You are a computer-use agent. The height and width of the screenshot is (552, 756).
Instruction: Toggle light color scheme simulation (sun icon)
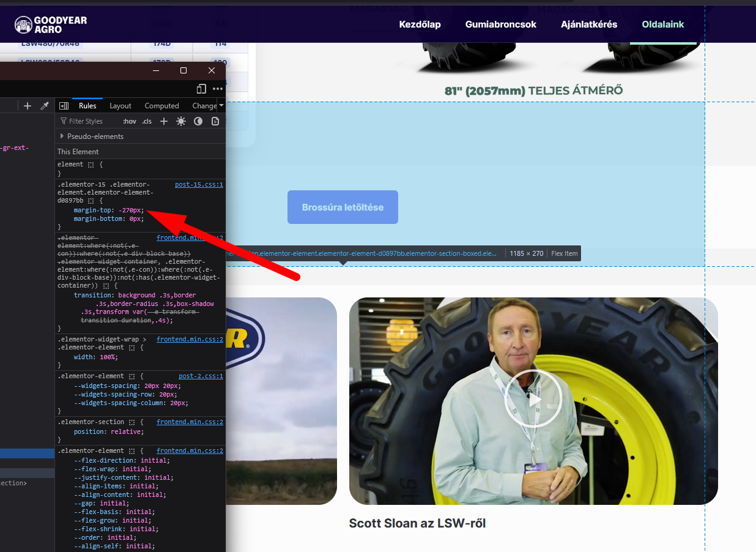[181, 121]
